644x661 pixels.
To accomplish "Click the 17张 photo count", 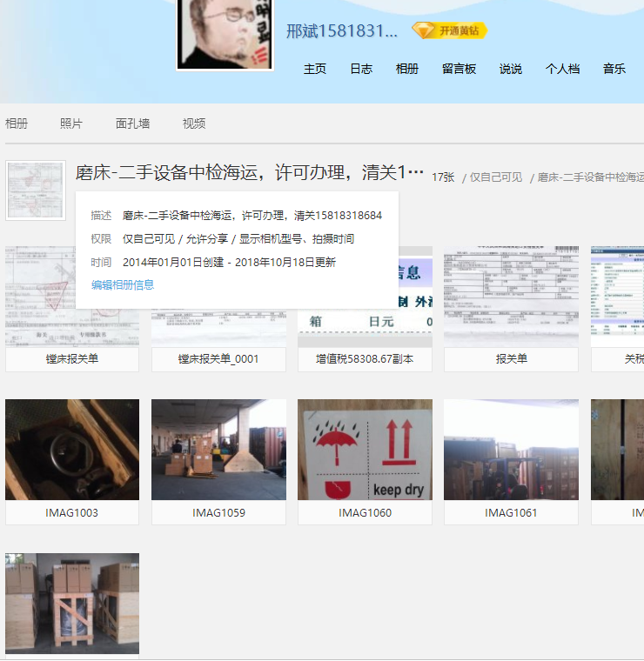I will tap(443, 177).
